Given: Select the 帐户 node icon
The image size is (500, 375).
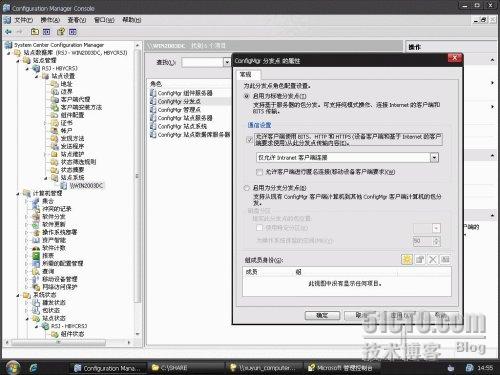Looking at the screenshot, I should coord(55,131).
